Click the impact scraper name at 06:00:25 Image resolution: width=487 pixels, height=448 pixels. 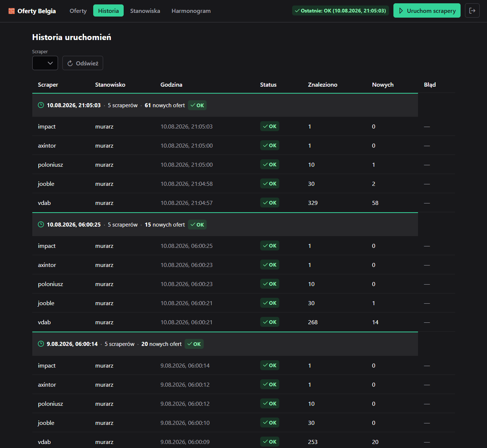tap(47, 246)
